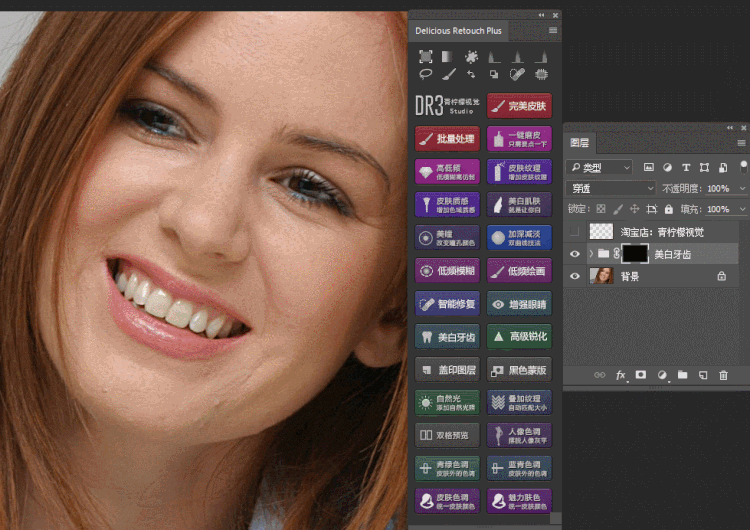Expand the 美白牙齿 layer group
750x530 pixels.
pyautogui.click(x=591, y=254)
